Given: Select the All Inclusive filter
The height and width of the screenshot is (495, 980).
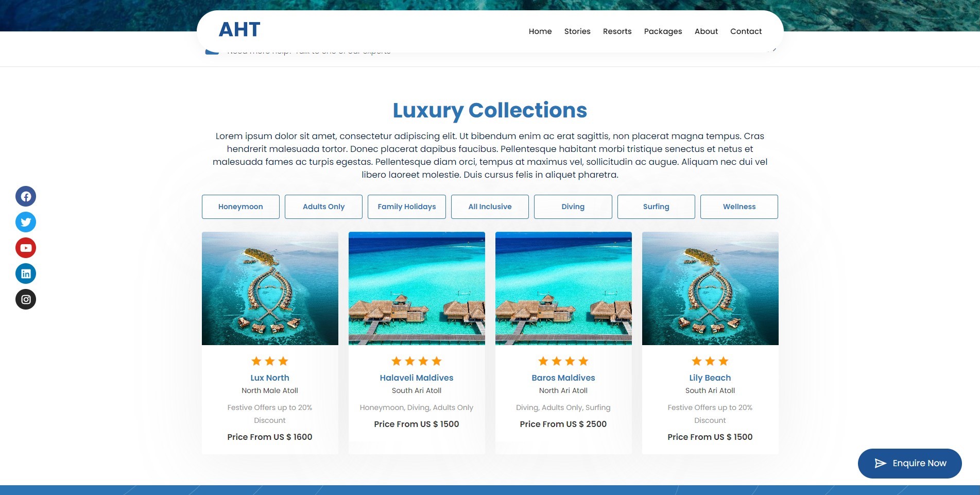Looking at the screenshot, I should (490, 207).
